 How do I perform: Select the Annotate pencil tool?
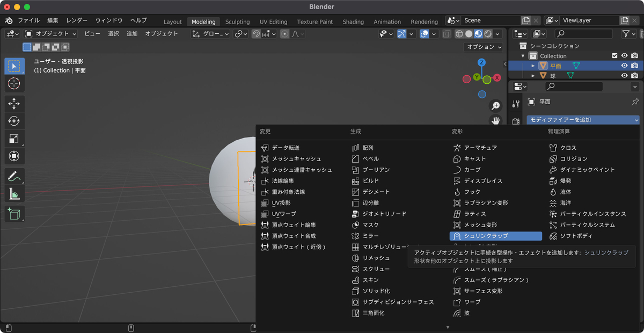coord(14,176)
